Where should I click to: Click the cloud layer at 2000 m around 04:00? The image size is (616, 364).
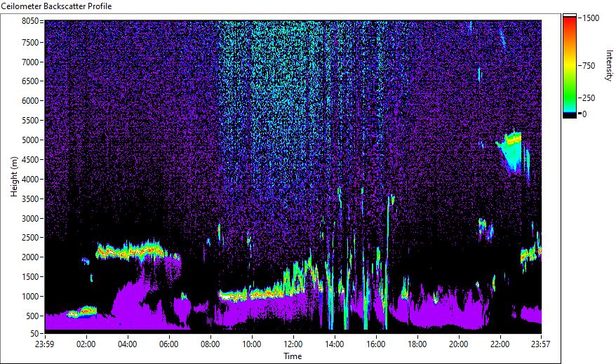tap(130, 250)
